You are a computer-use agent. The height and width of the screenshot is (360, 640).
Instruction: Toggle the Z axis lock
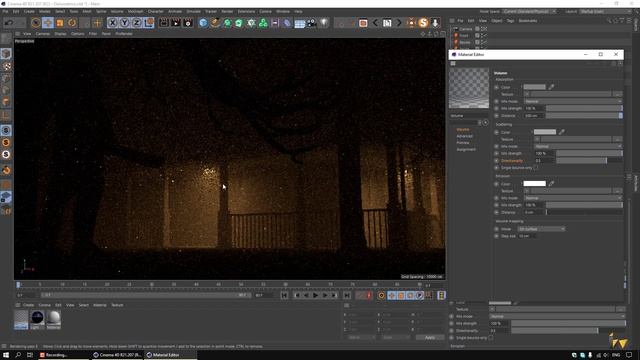click(x=137, y=23)
